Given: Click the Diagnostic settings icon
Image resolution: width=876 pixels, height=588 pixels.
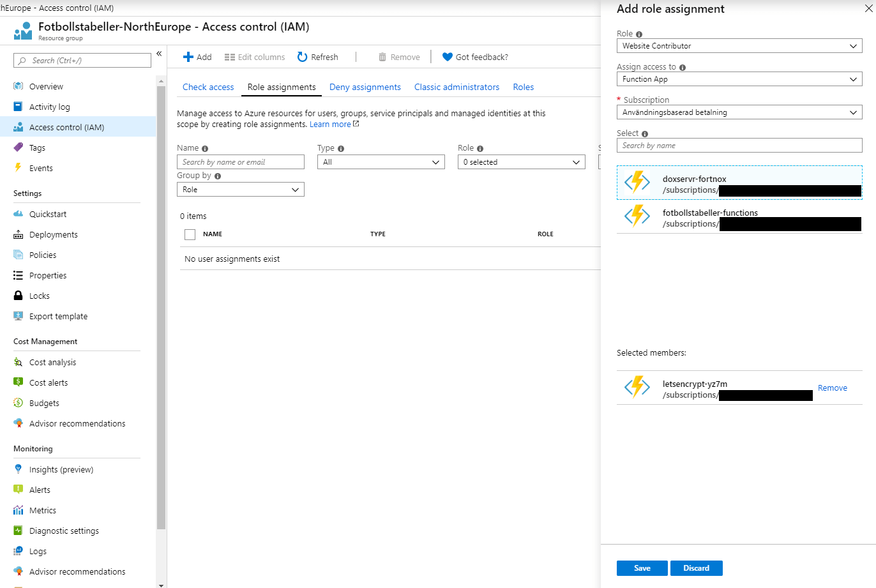Looking at the screenshot, I should [x=19, y=531].
